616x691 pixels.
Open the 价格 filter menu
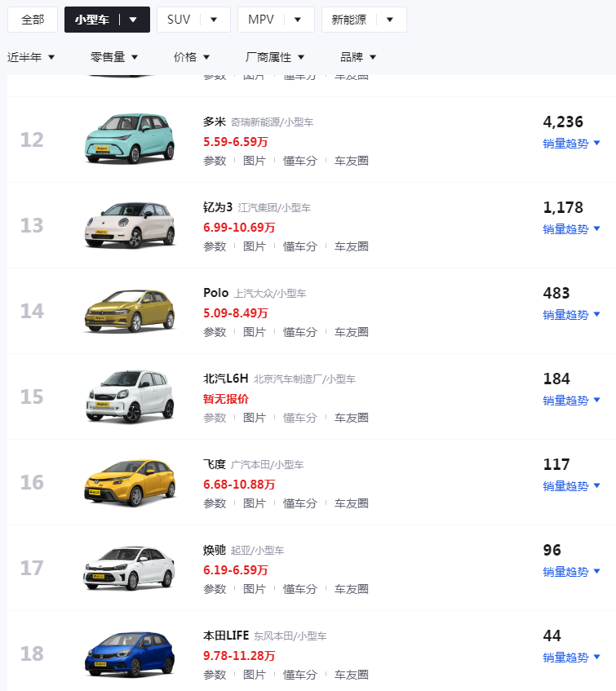click(x=192, y=57)
